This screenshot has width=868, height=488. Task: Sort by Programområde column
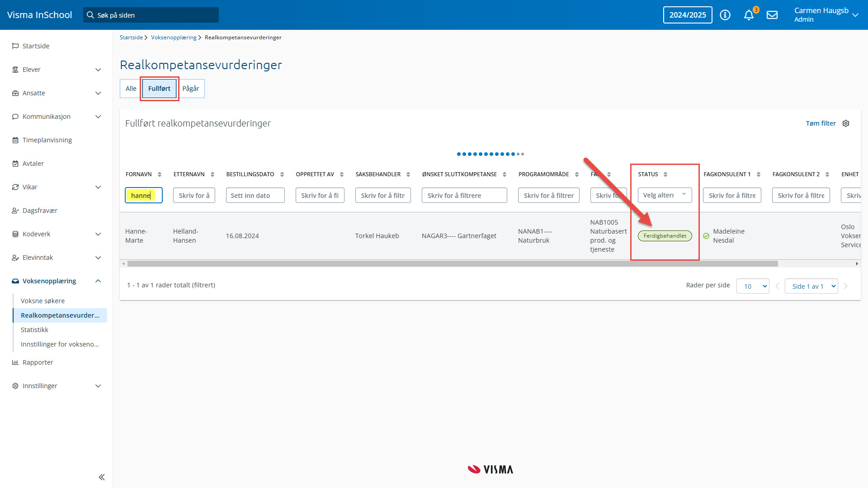tap(577, 174)
